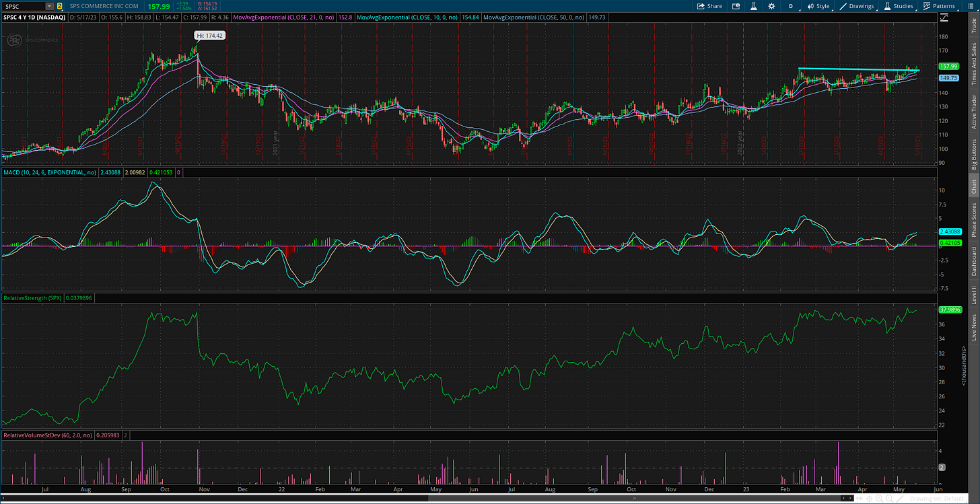Image resolution: width=980 pixels, height=504 pixels.
Task: Switch to the Phase Scores side tab
Action: click(x=973, y=220)
